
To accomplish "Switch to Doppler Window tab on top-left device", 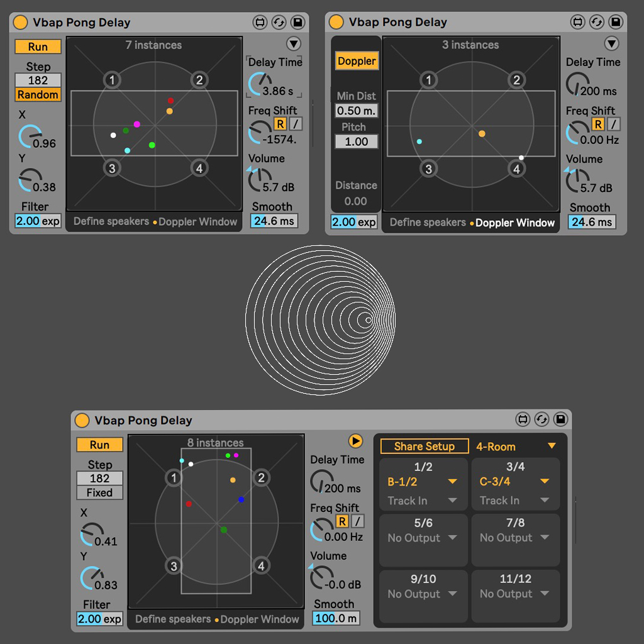I will click(197, 221).
